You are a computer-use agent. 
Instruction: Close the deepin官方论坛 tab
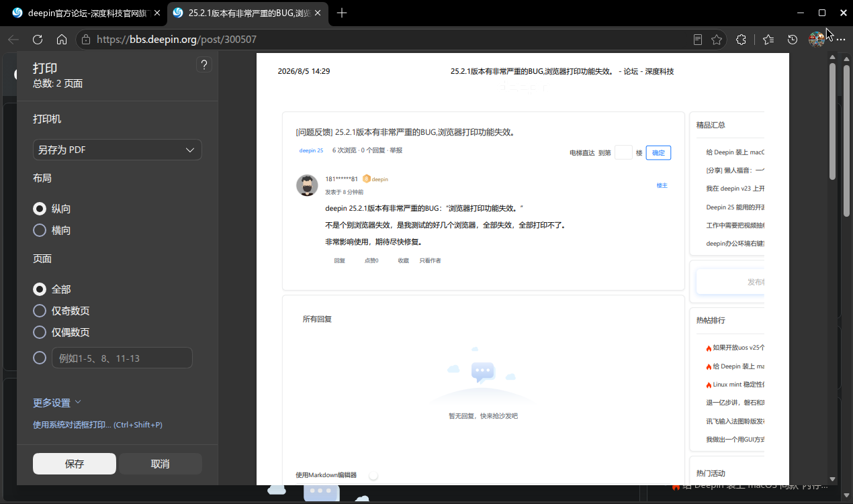[157, 13]
